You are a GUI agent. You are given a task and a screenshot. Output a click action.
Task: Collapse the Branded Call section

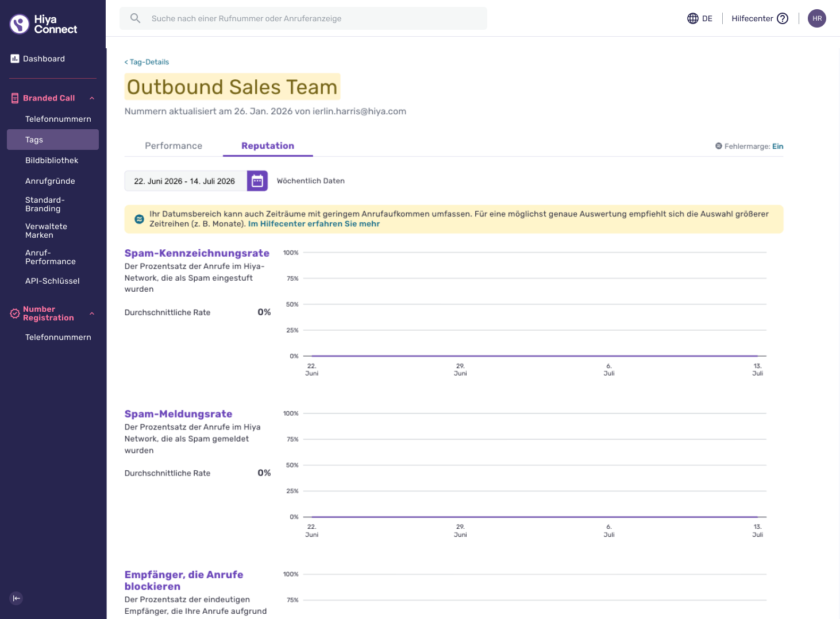92,98
